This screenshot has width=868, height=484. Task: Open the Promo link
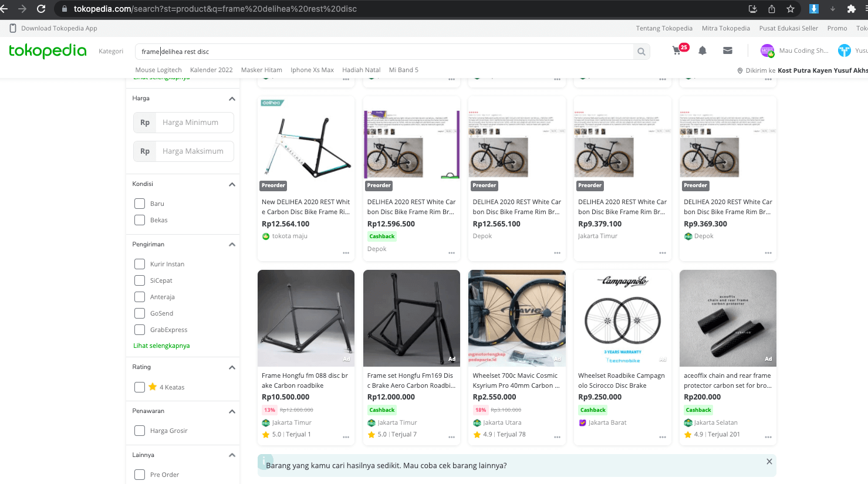pyautogui.click(x=837, y=28)
